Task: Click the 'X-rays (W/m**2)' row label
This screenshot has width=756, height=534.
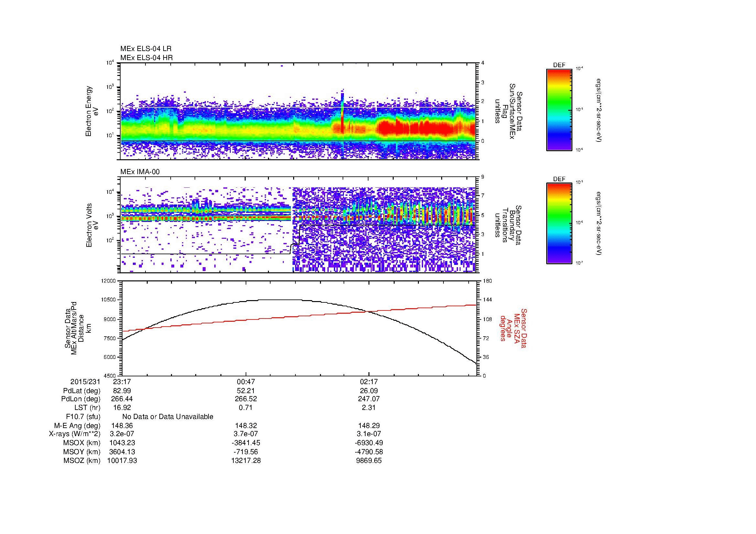Action: pos(75,434)
